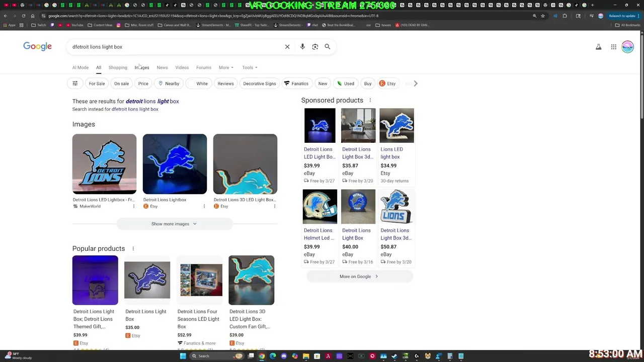Apply the Fanatics filter chip
The height and width of the screenshot is (362, 644).
296,83
